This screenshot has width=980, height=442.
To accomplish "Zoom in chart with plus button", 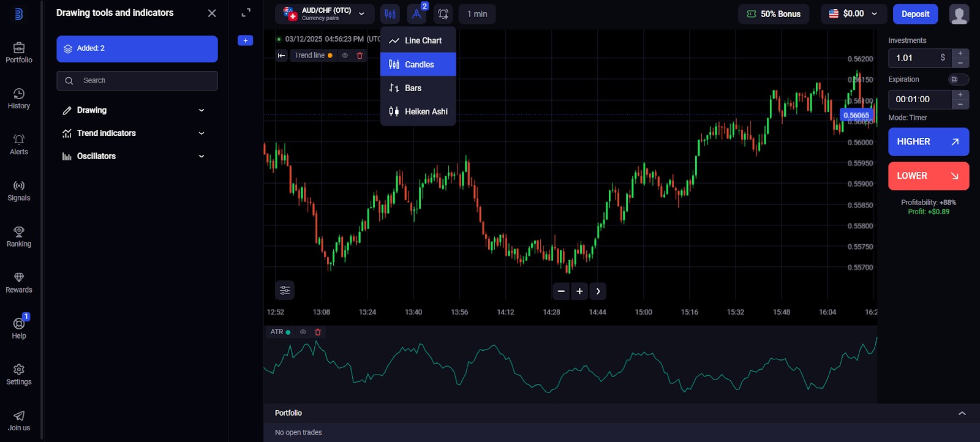I will coord(579,291).
